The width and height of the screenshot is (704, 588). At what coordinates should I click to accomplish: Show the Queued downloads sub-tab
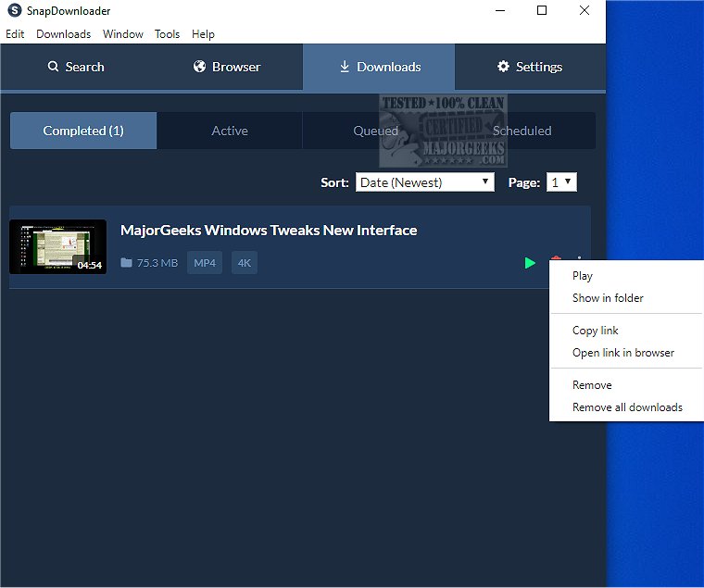(x=376, y=131)
